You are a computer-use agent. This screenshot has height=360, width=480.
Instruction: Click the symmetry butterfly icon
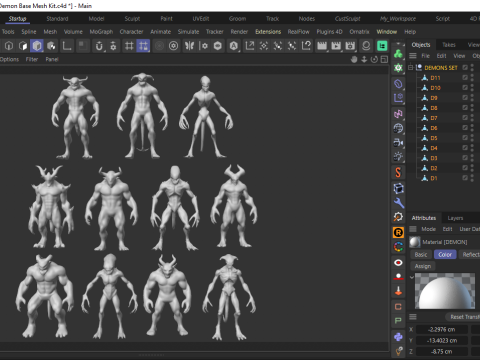click(189, 46)
